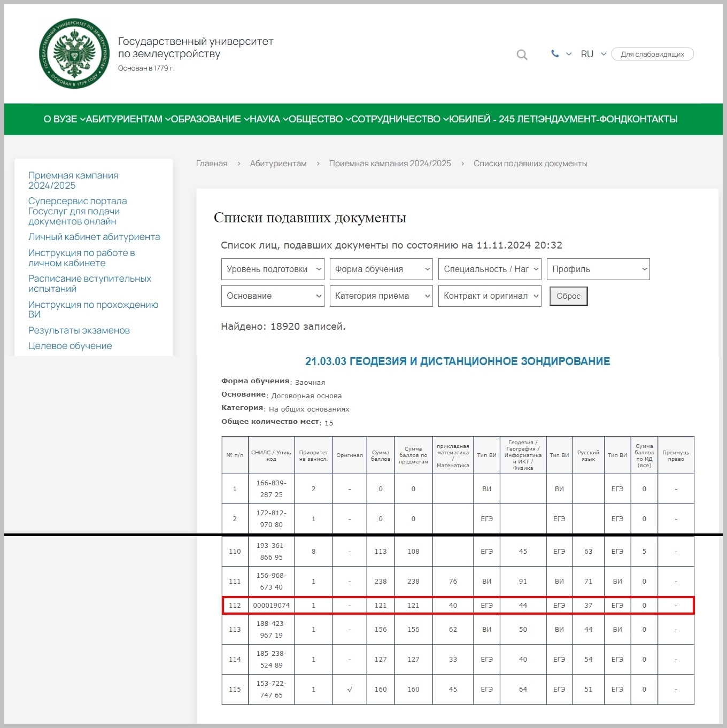727x728 pixels.
Task: Go to 'Абитуриентам' breadcrumb
Action: pyautogui.click(x=278, y=164)
